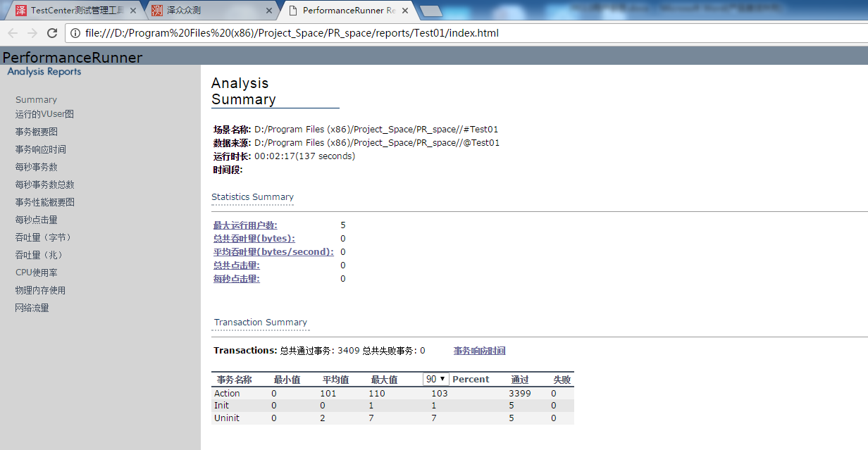This screenshot has width=868, height=450.
Task: Select 网络流量 in the sidebar
Action: [x=32, y=308]
